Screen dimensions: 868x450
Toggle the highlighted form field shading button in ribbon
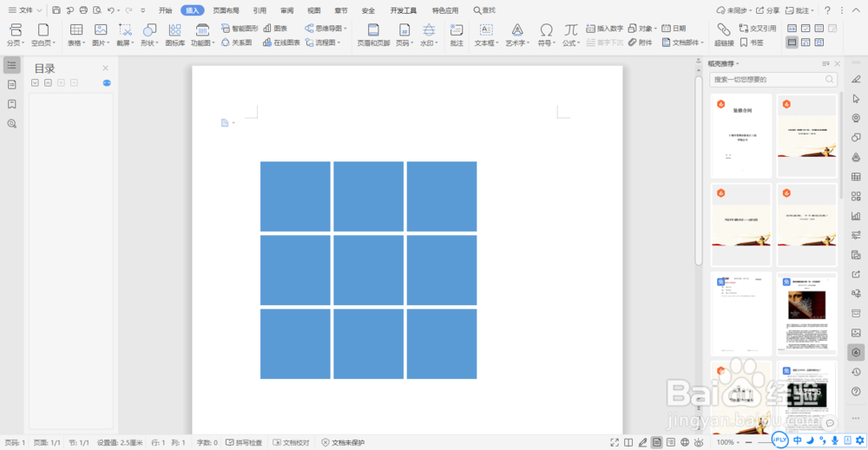point(792,42)
